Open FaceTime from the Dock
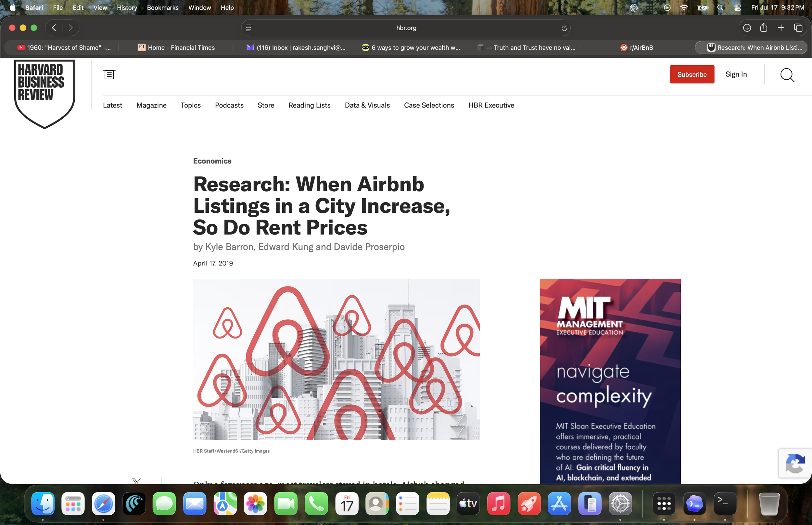Screen dimensions: 812x525 coord(286,504)
